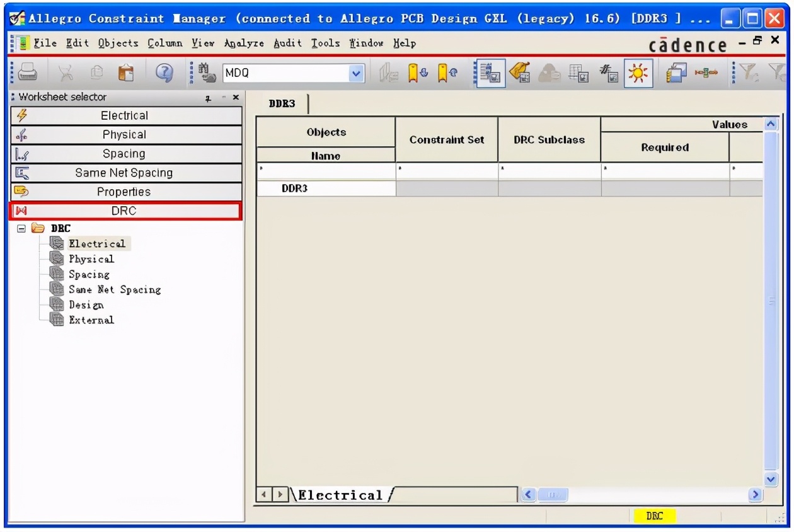Open the Same Net Spacing section
This screenshot has width=794, height=532.
point(124,173)
